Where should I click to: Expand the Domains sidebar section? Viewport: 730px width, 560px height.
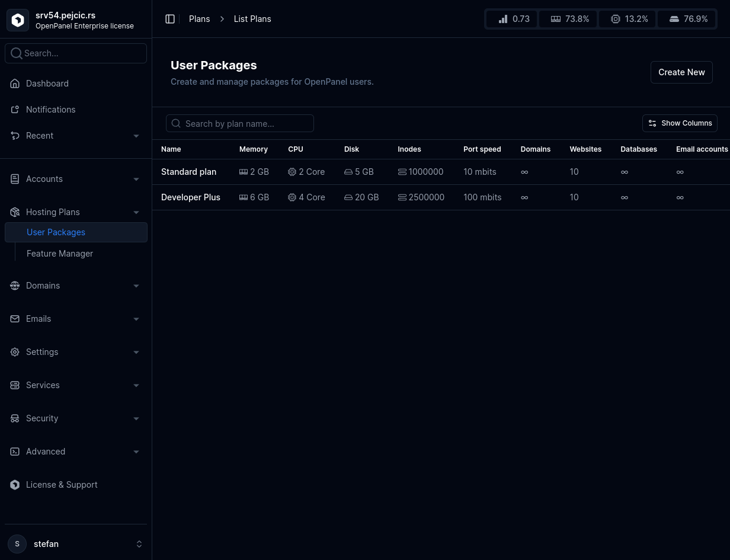pos(76,286)
